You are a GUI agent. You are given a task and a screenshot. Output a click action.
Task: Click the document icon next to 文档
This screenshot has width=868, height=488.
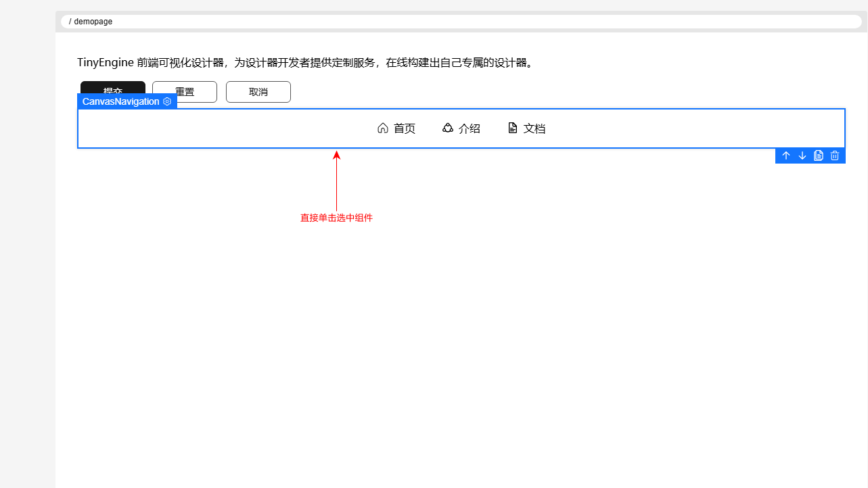(x=513, y=128)
